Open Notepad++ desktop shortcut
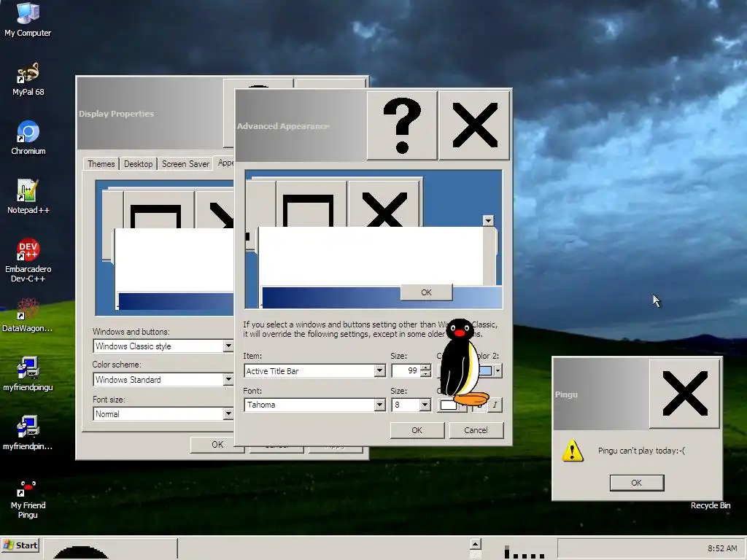The height and width of the screenshot is (560, 747). click(x=28, y=197)
